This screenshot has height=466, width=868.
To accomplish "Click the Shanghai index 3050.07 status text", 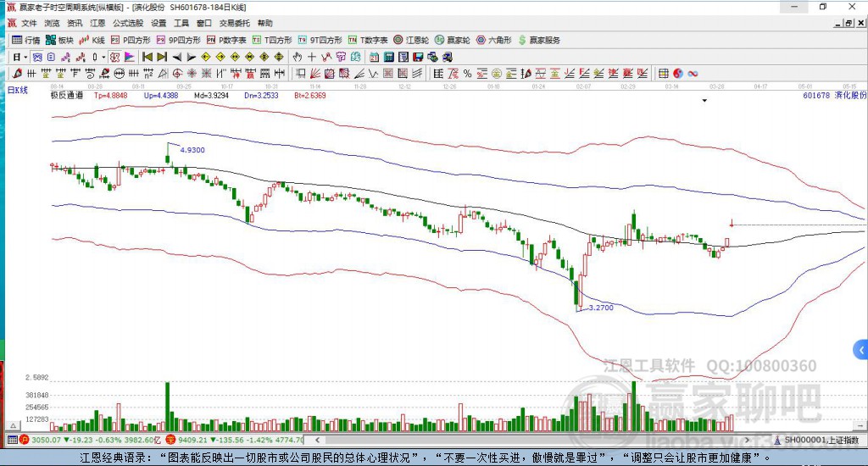I will [46, 440].
